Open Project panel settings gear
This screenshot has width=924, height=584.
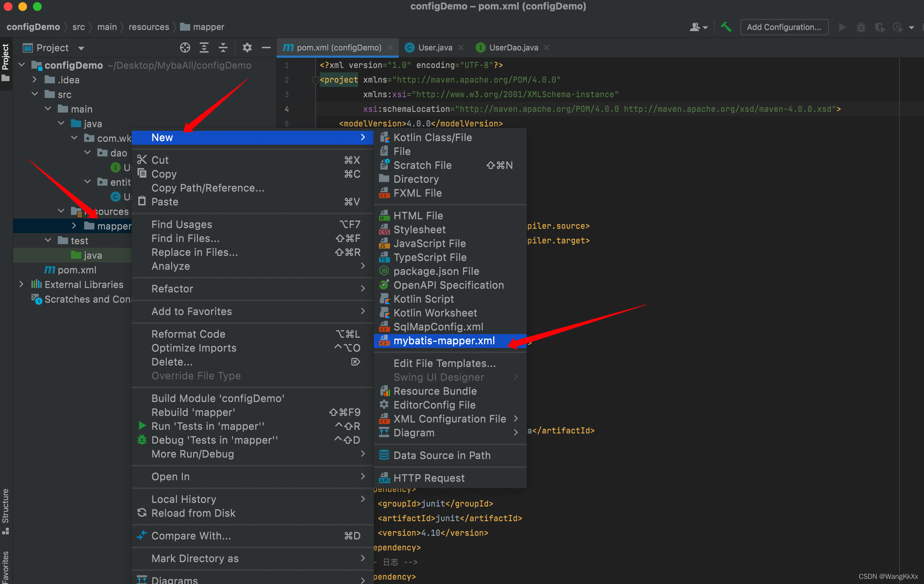point(247,48)
